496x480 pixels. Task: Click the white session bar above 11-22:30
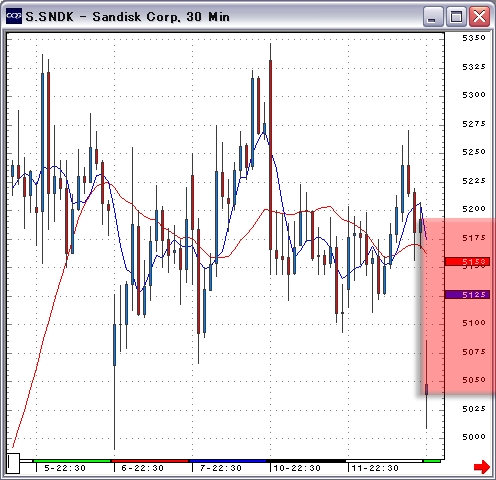[384, 461]
